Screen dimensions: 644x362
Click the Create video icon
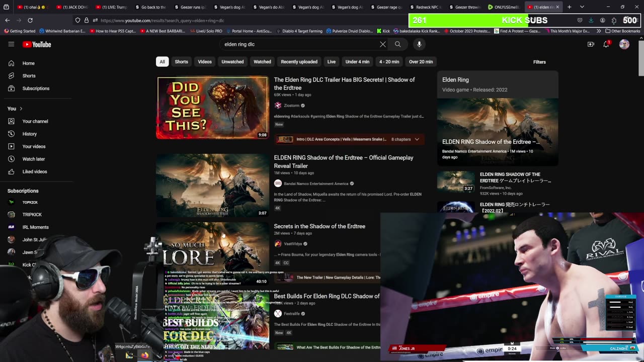(x=591, y=44)
